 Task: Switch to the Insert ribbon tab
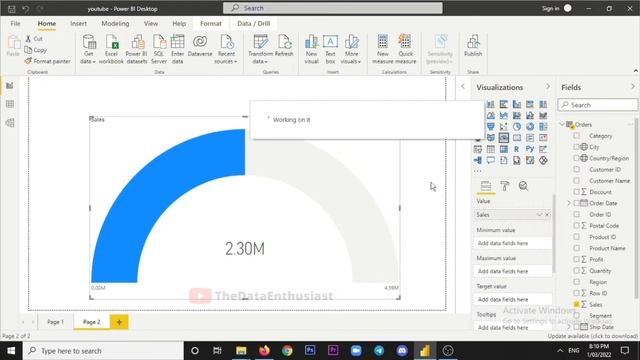[x=78, y=24]
